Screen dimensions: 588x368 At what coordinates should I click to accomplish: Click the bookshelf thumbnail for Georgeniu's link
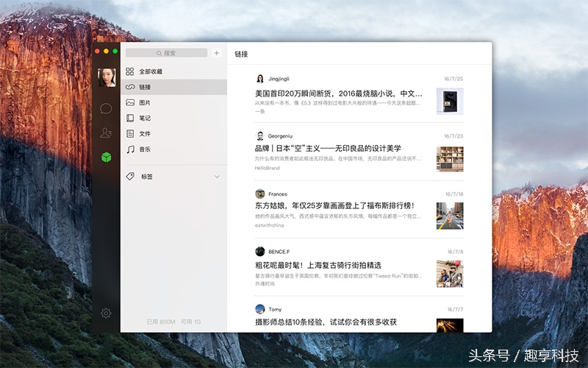(450, 159)
